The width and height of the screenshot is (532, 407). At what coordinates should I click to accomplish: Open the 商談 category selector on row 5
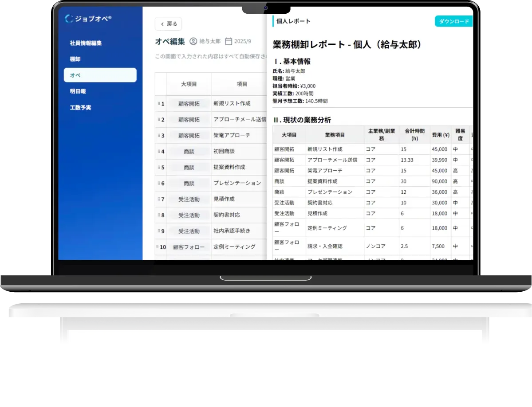[x=189, y=167]
